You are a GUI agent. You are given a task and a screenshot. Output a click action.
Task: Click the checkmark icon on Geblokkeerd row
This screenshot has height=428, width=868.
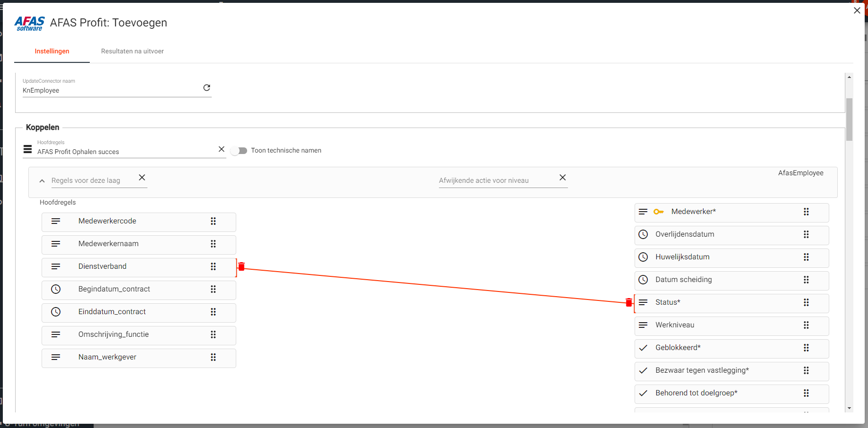coord(643,348)
